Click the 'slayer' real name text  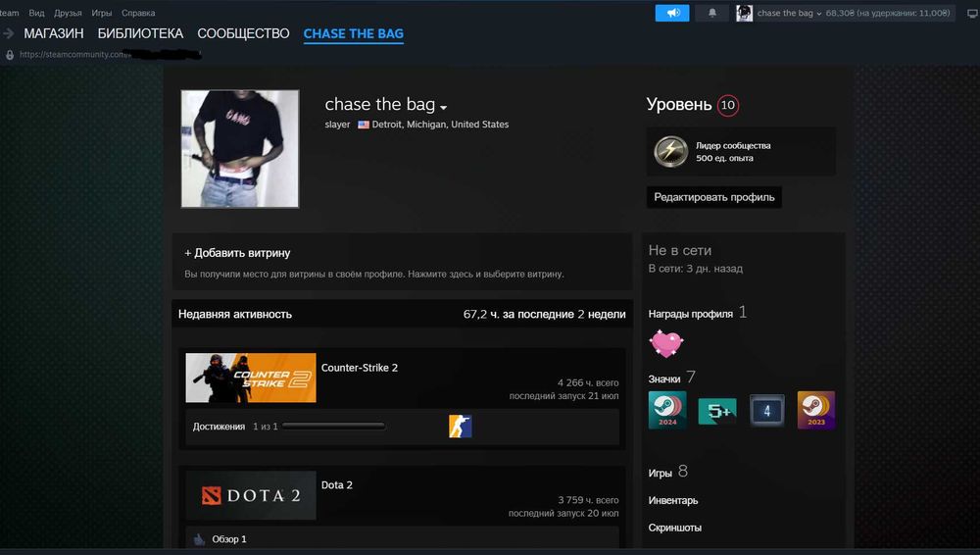pos(337,125)
